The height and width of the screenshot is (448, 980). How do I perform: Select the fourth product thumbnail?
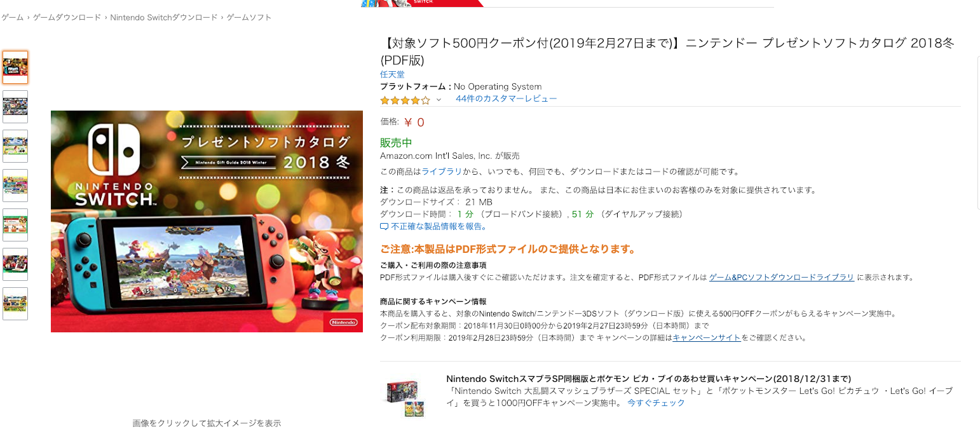[x=15, y=186]
